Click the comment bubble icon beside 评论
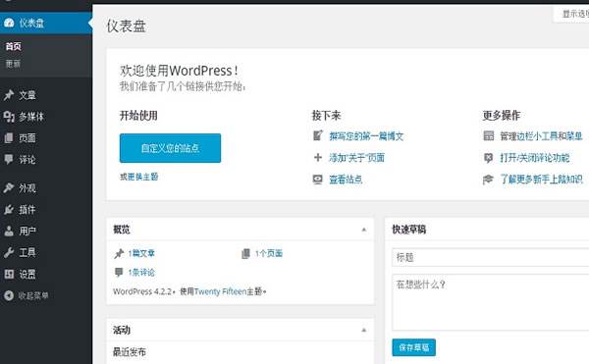Viewport: 589px width, 364px height. tap(9, 160)
